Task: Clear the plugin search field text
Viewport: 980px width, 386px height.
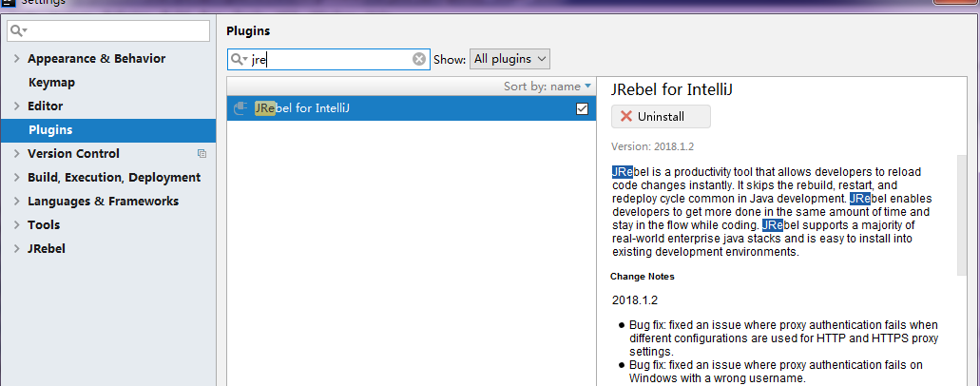Action: [419, 59]
